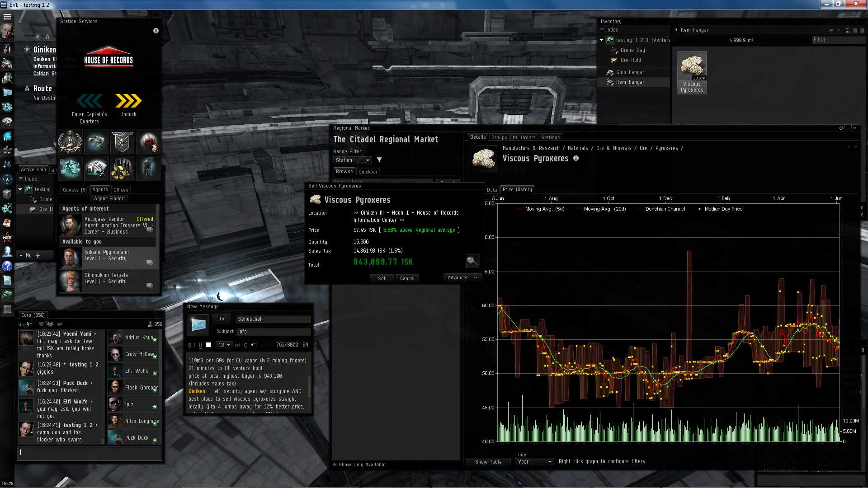
Task: Open the Time Year dropdown
Action: 534,462
